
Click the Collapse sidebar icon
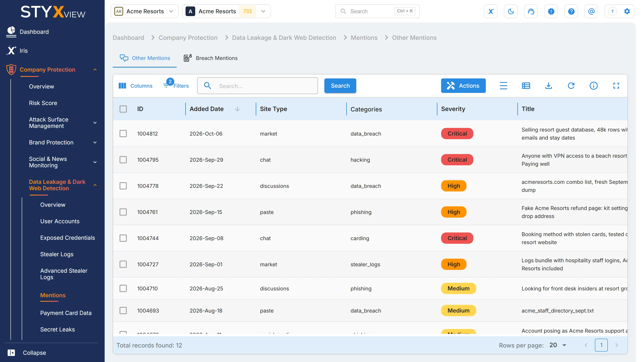11,353
